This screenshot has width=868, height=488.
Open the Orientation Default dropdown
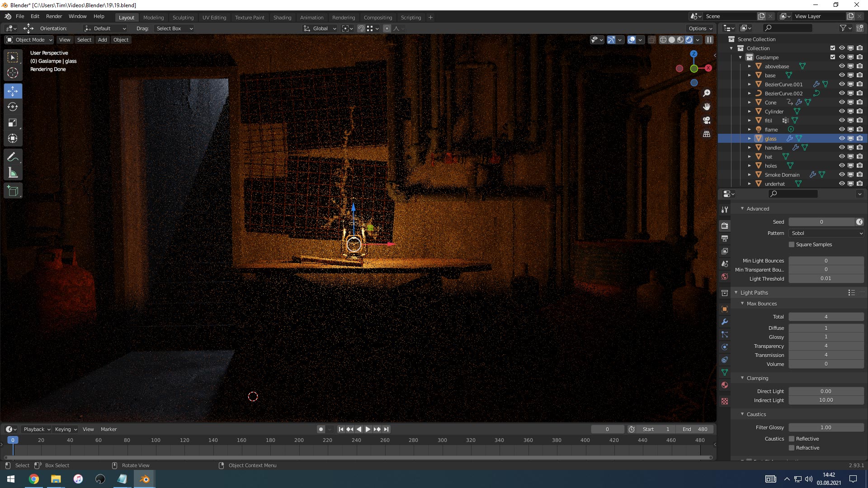(x=105, y=28)
